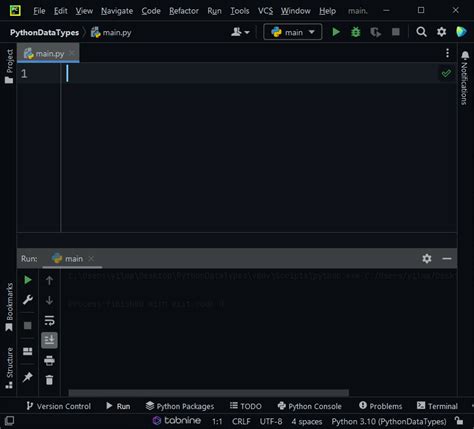Select Python 3.10 interpreter widget

click(x=389, y=422)
